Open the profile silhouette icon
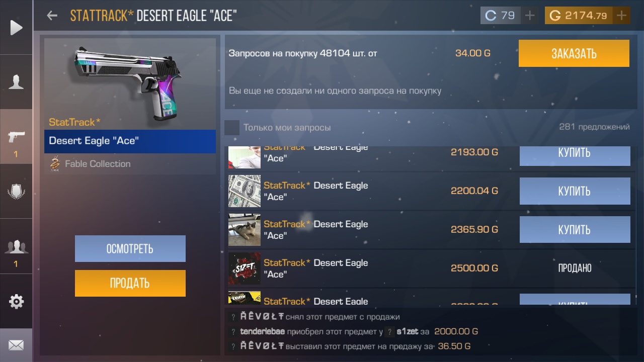 click(x=16, y=81)
